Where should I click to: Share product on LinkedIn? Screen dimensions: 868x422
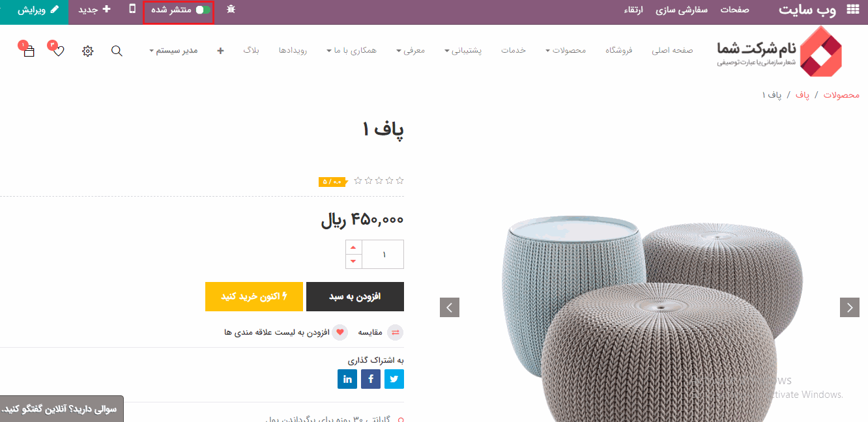point(347,379)
